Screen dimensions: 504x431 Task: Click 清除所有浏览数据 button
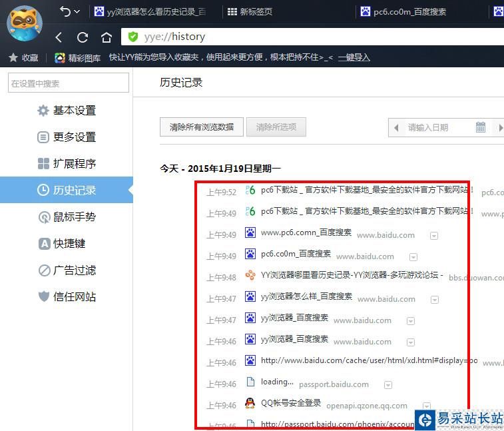pos(202,127)
